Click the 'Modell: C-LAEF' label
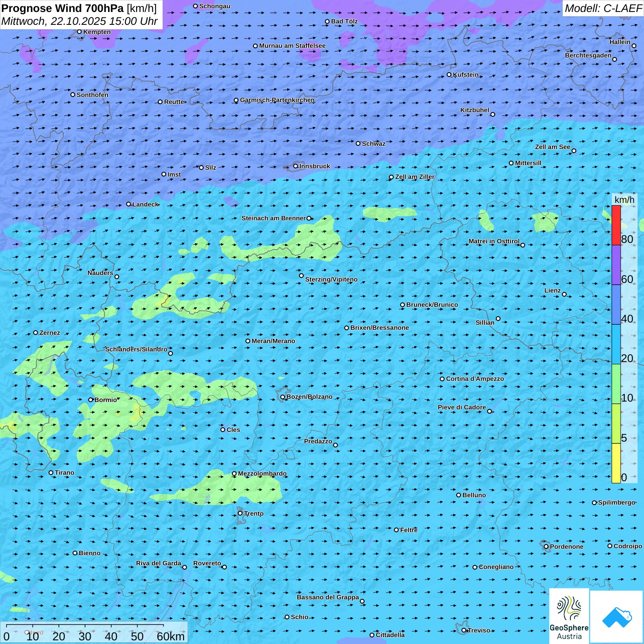644x644 pixels. point(603,8)
